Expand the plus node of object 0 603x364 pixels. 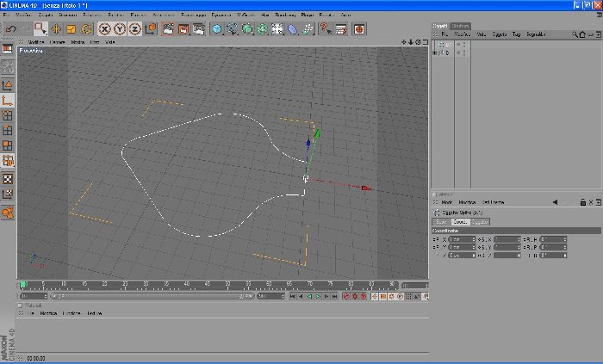click(434, 53)
